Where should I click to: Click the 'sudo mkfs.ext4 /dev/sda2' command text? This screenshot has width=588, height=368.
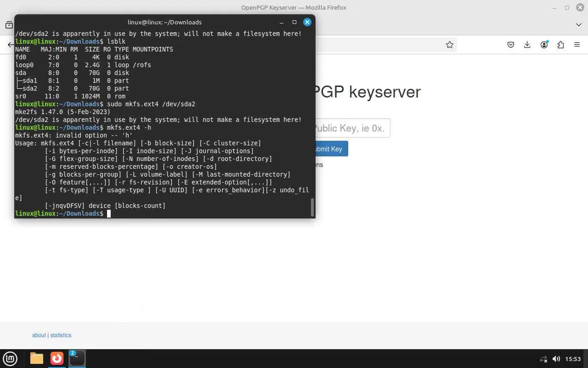(151, 104)
